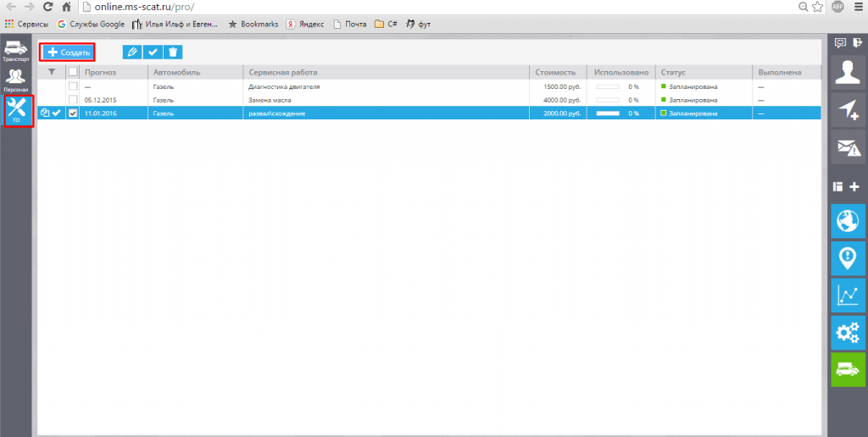Sort by the Использовано column header

(x=621, y=72)
